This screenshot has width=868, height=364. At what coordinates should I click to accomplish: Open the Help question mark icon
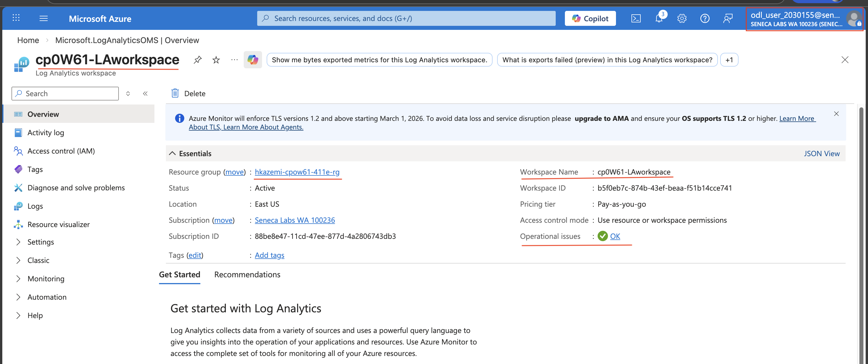(x=705, y=18)
